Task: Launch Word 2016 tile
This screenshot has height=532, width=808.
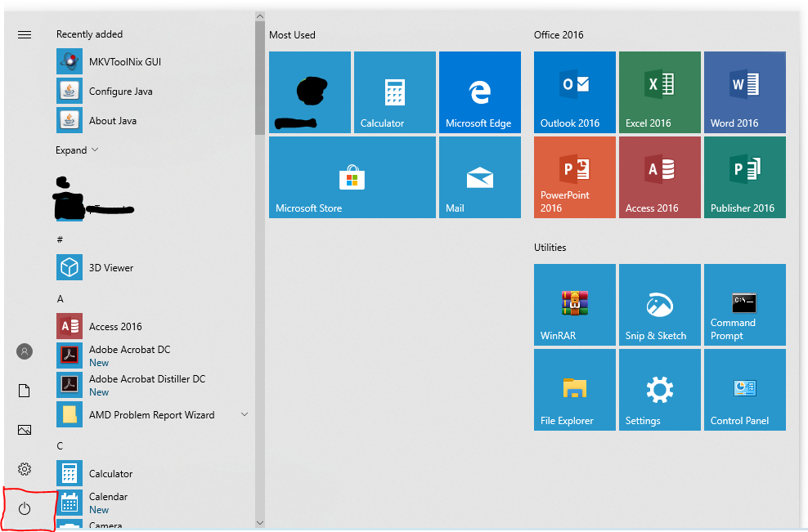Action: (744, 92)
